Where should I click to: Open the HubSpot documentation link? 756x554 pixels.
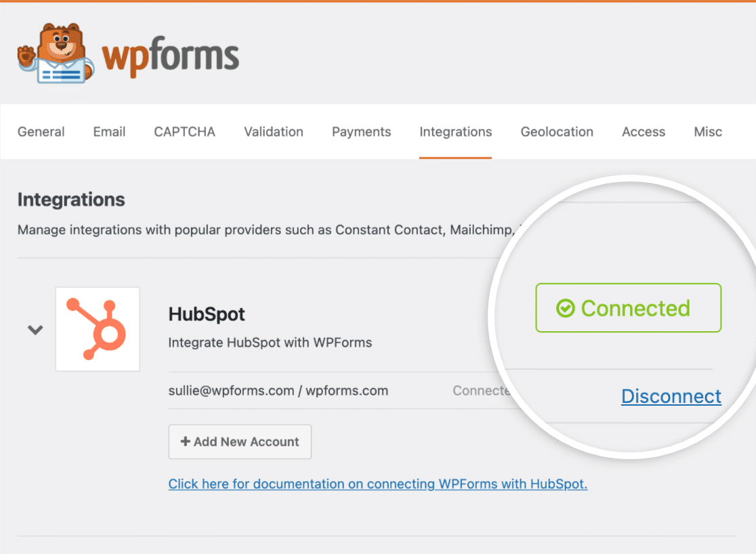click(377, 484)
